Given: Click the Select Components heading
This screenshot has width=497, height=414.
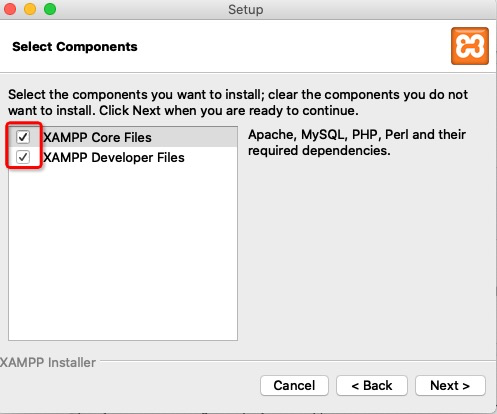Looking at the screenshot, I should point(75,47).
